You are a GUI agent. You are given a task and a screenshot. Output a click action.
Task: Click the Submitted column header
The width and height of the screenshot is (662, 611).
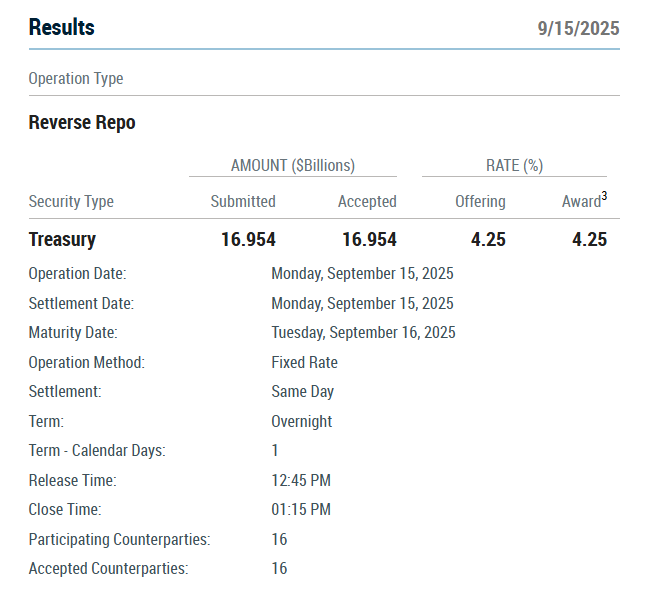(243, 202)
